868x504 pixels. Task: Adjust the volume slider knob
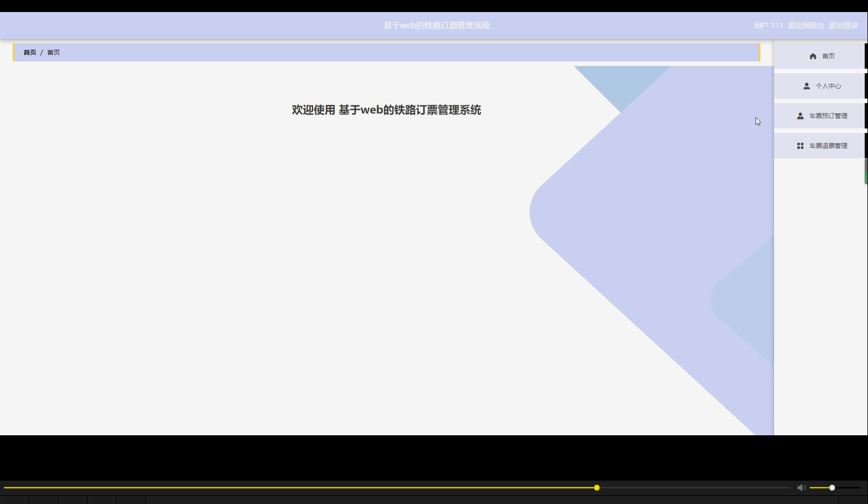pyautogui.click(x=831, y=487)
